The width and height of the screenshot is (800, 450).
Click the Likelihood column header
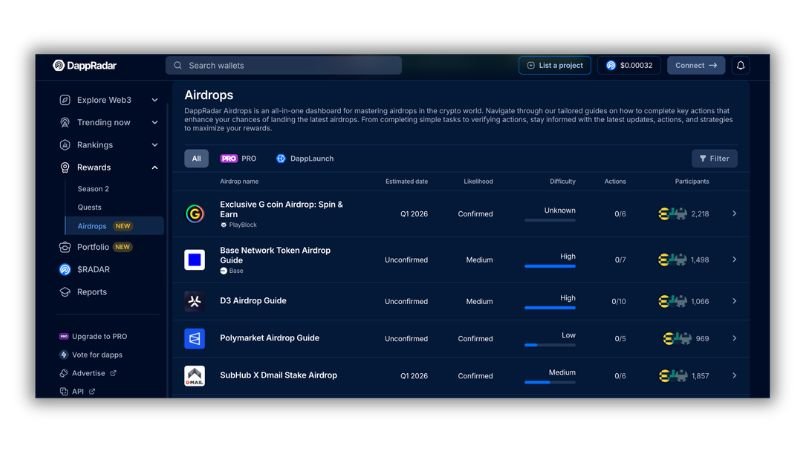pyautogui.click(x=478, y=181)
